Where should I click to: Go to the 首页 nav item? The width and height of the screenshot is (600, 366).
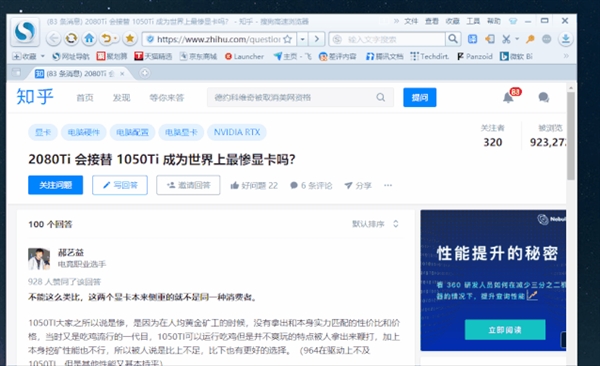[85, 98]
